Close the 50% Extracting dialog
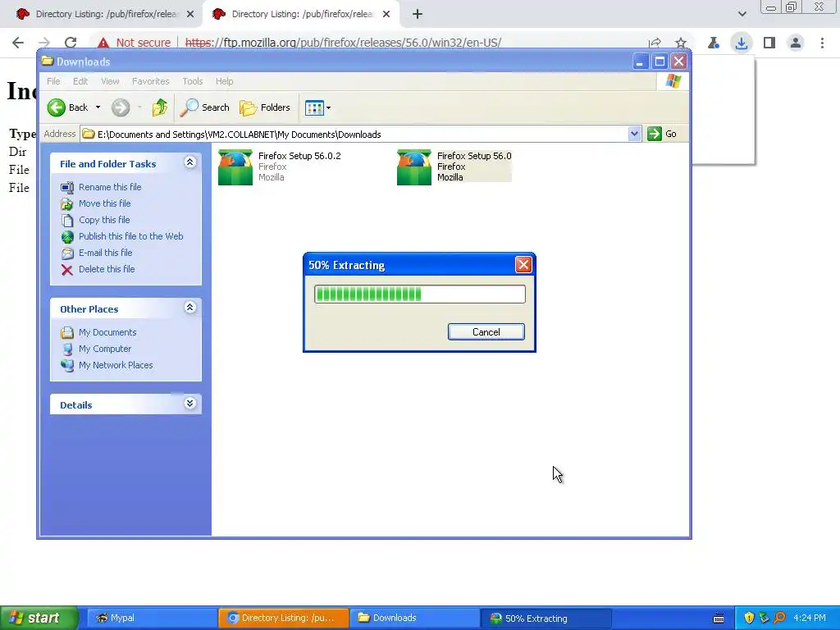Screen dimensions: 840x630 (523, 265)
